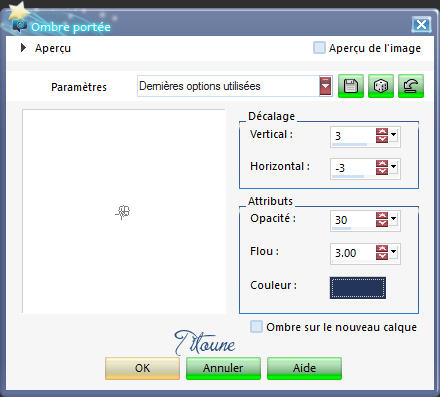This screenshot has width=440, height=397.
Task: Enable the Aperçu de l'image checkbox
Action: (319, 48)
